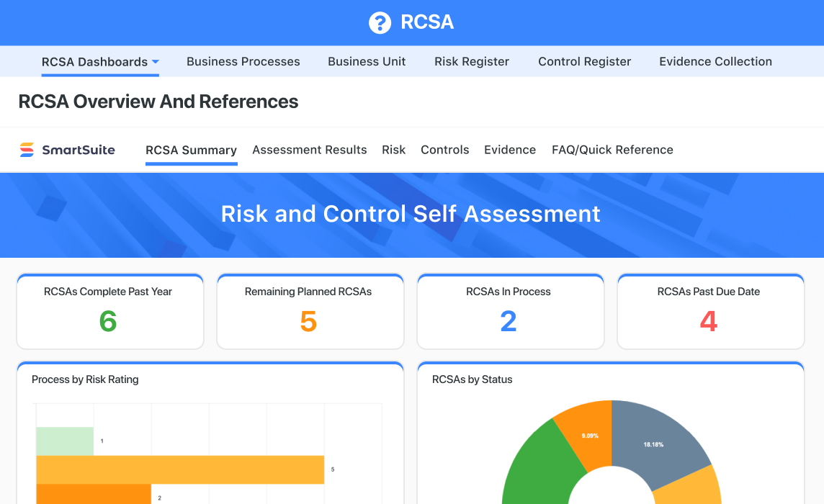Open the RCSAs In Process card
This screenshot has height=504, width=824.
point(510,311)
